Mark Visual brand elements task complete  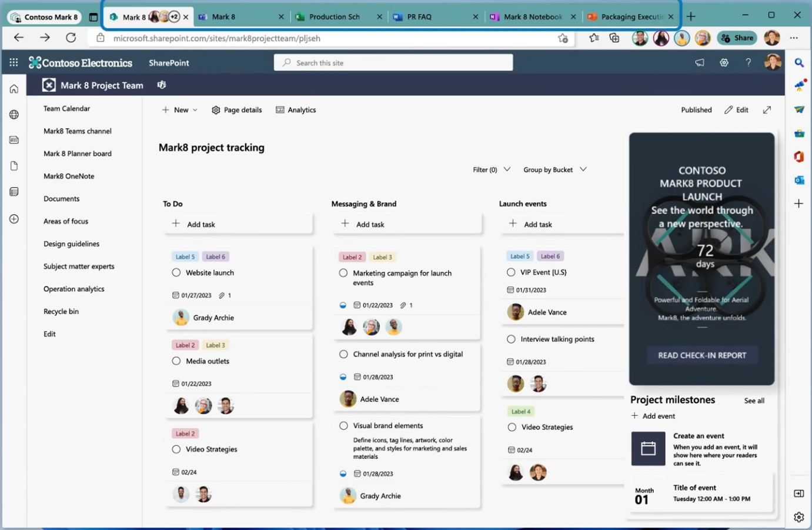(x=343, y=425)
